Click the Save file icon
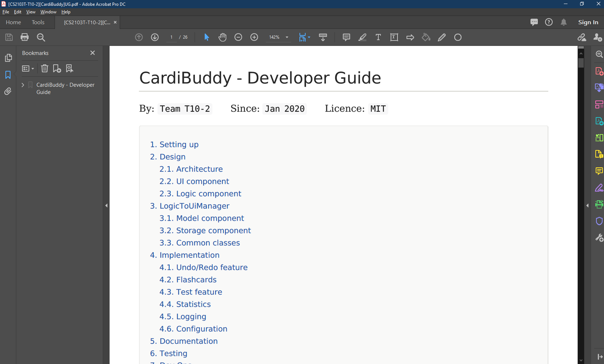The width and height of the screenshot is (604, 364). pyautogui.click(x=9, y=37)
